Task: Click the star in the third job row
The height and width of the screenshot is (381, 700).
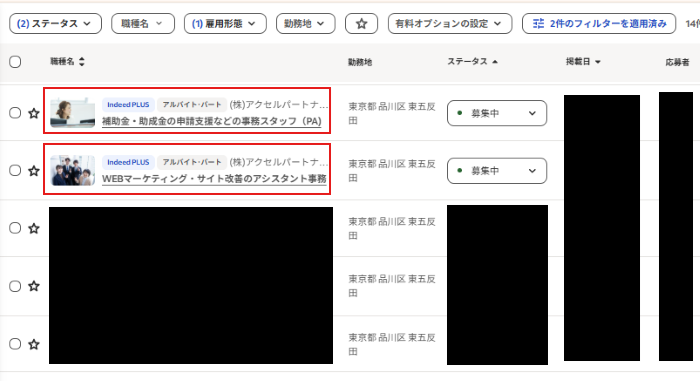Action: 34,228
